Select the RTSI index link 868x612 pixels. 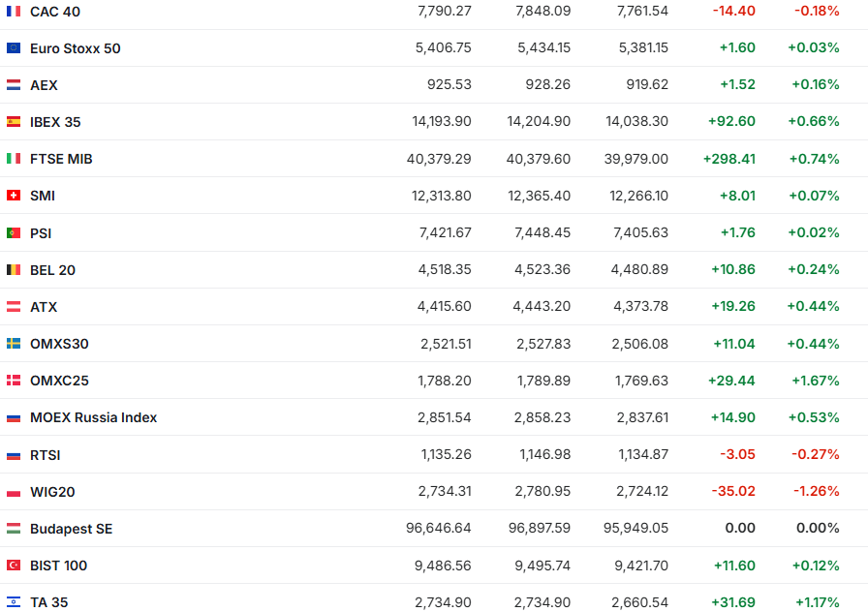(x=46, y=455)
